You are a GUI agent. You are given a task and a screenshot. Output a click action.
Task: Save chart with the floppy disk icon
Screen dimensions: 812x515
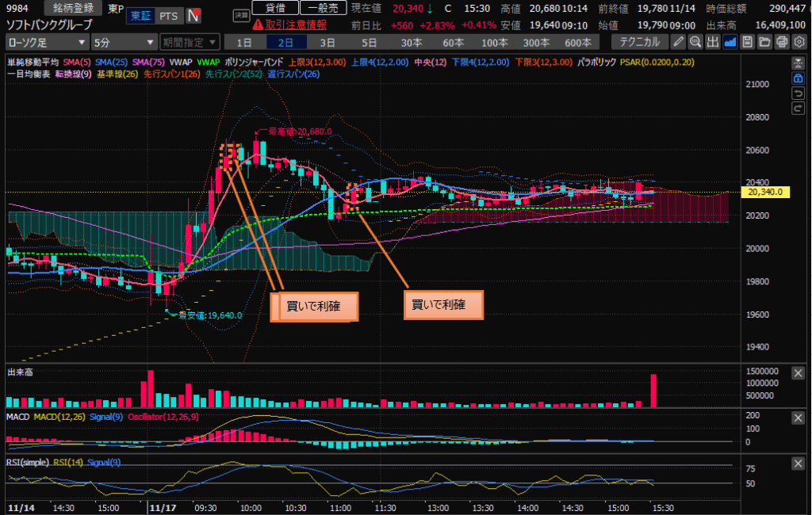point(747,42)
